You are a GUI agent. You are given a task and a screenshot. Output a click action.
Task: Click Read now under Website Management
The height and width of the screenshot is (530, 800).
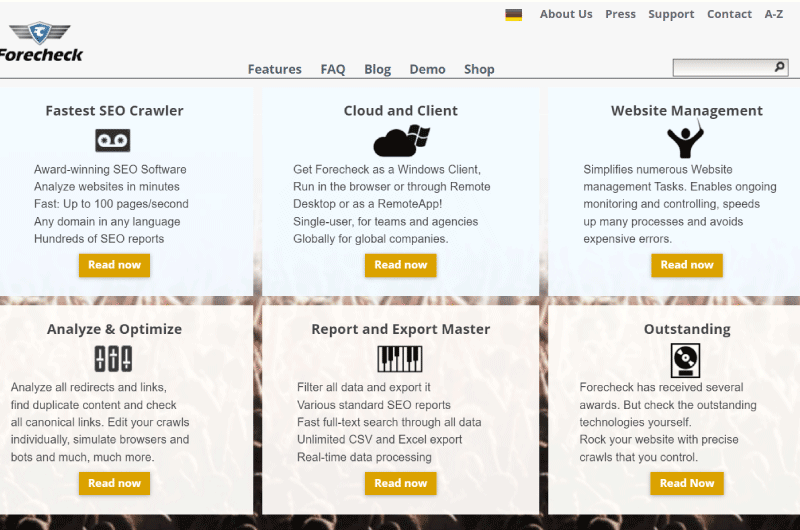click(687, 265)
